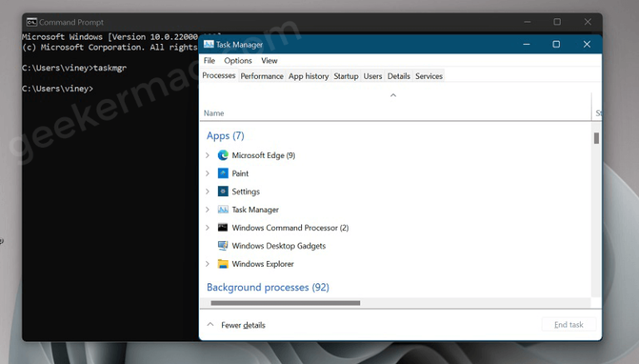
Task: Click the Task Manager process icon
Action: [223, 209]
